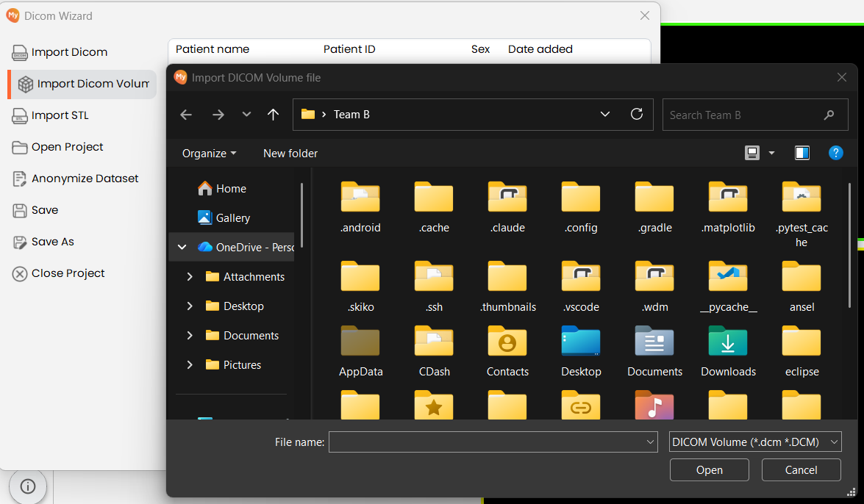Click the Open button

(x=709, y=470)
